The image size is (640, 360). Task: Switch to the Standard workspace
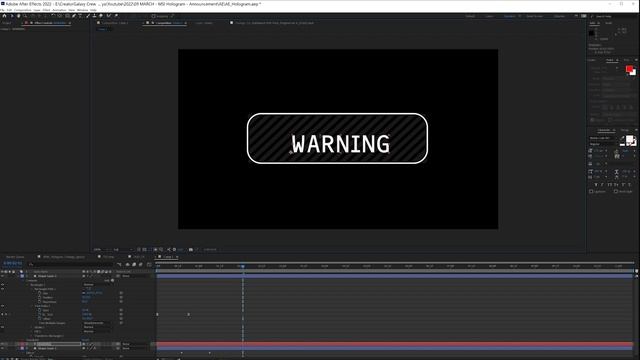pyautogui.click(x=509, y=16)
